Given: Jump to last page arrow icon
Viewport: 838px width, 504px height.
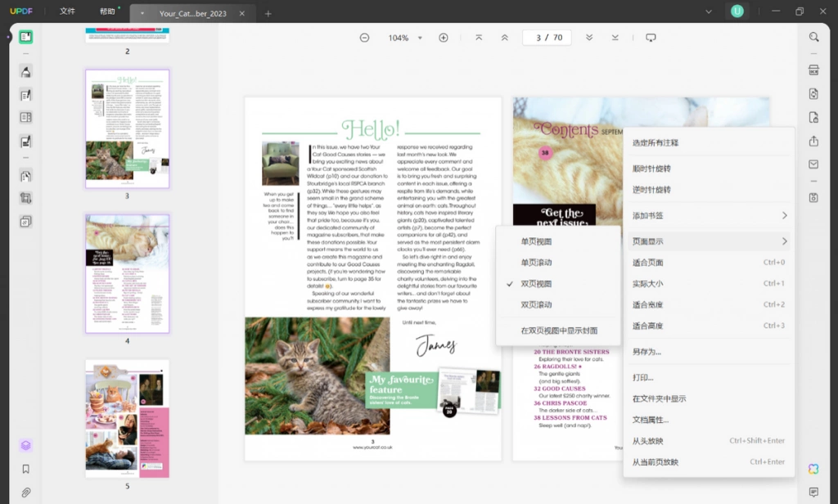Looking at the screenshot, I should pos(615,38).
